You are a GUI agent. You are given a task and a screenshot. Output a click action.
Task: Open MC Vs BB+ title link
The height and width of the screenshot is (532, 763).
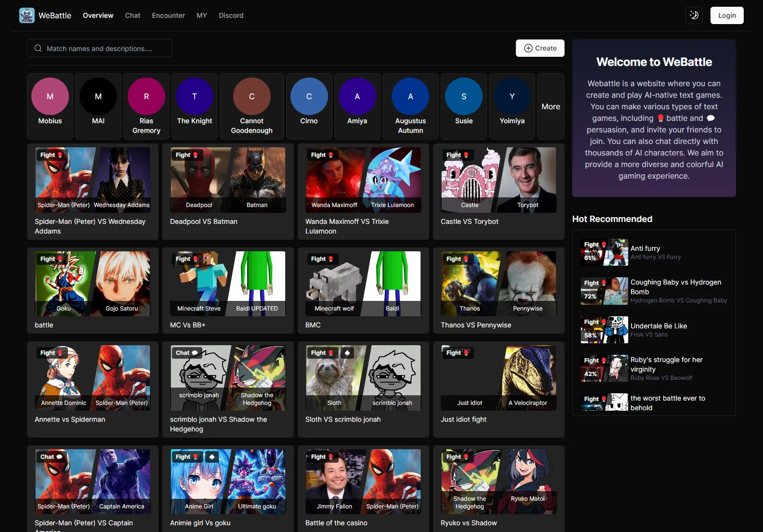[188, 325]
